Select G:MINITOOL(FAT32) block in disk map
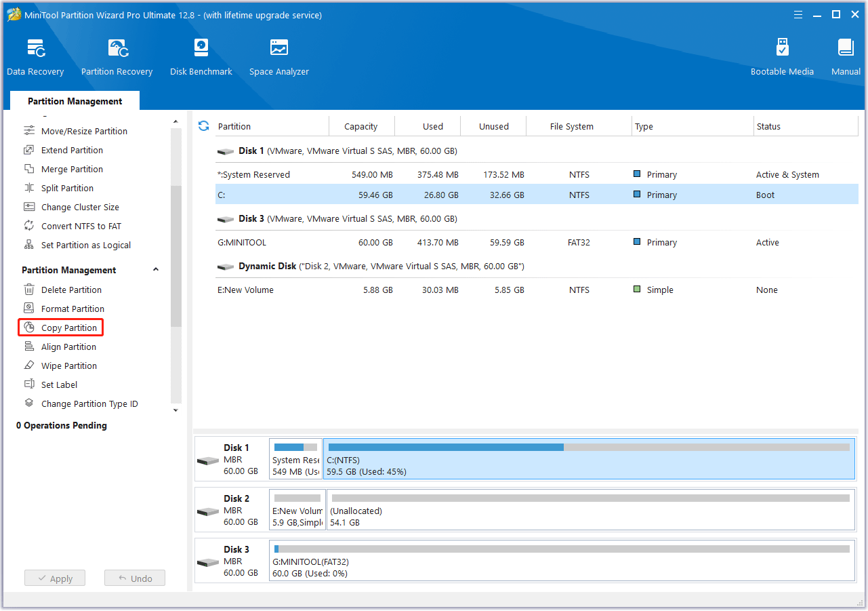Screen dimensions: 868x611 [x=562, y=561]
